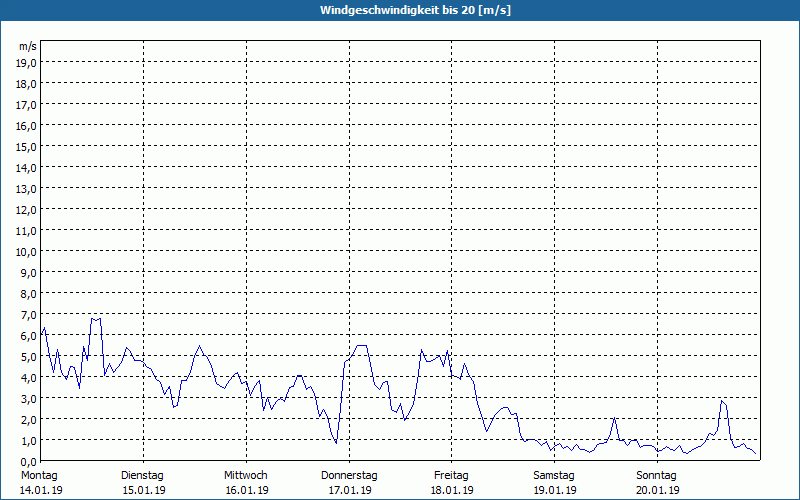Viewport: 800px width, 500px height.
Task: Click the 0,0 value on the y-axis
Action: (29, 462)
